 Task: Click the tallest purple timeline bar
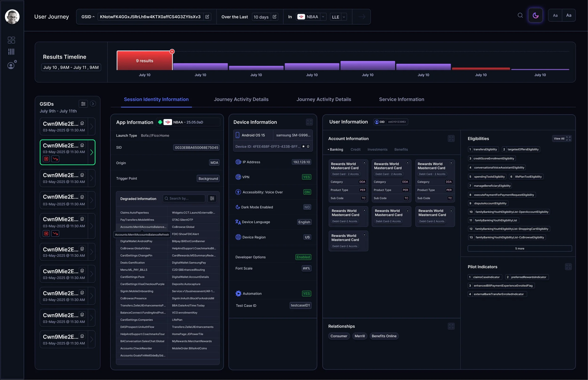(x=367, y=66)
